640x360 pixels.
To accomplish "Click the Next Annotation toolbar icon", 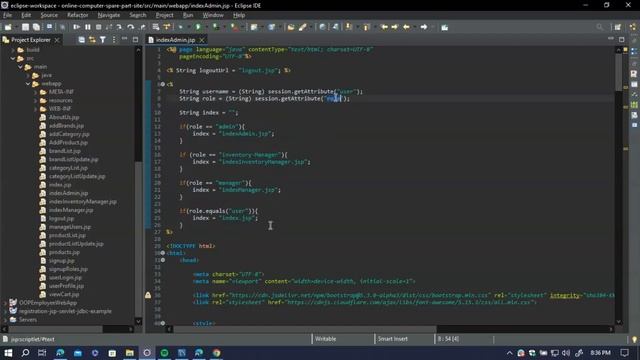I will pos(349,27).
